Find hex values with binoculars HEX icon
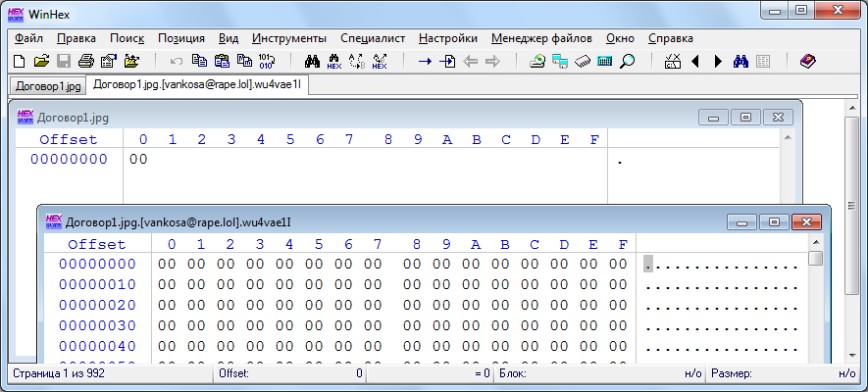This screenshot has height=392, width=868. click(x=334, y=62)
